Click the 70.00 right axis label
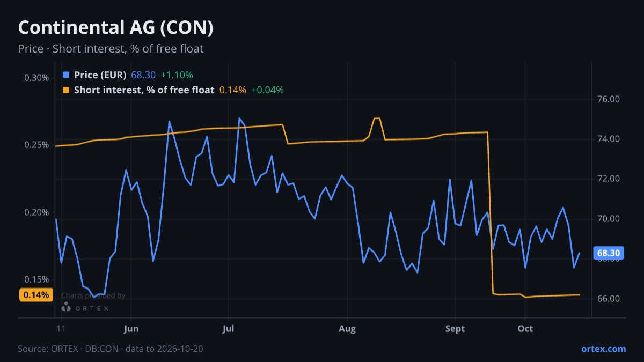The image size is (644, 362). 608,219
